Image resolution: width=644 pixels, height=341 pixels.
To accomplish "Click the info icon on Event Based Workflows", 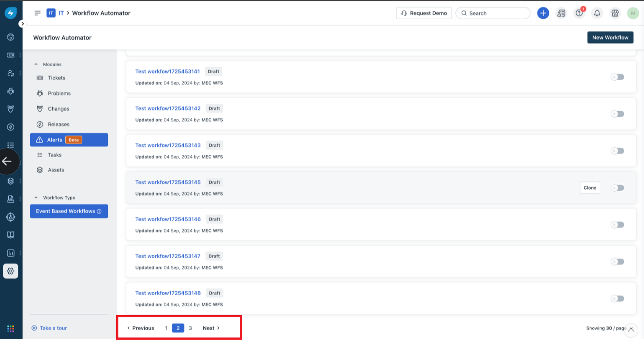I will (99, 212).
